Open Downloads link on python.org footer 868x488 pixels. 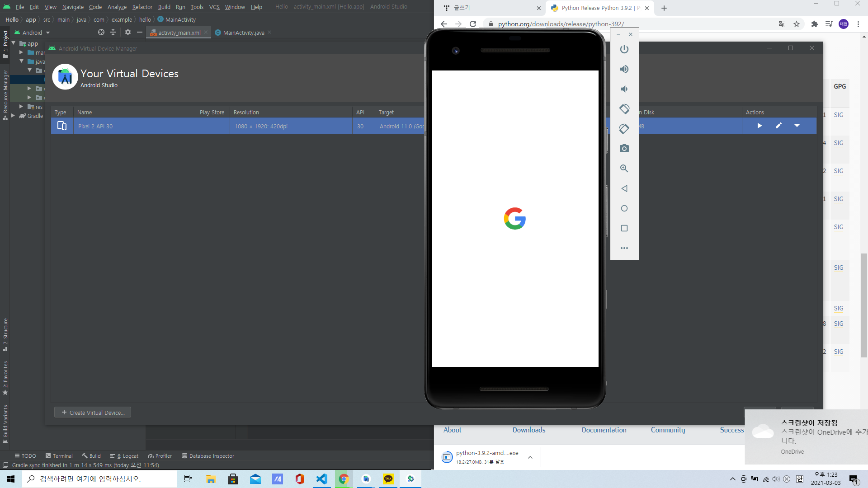pos(529,430)
